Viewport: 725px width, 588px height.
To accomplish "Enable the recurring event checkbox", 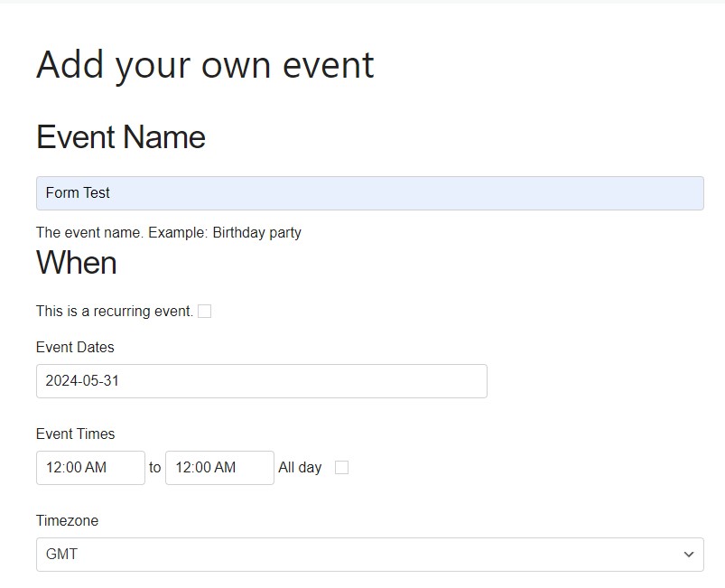I will [205, 312].
